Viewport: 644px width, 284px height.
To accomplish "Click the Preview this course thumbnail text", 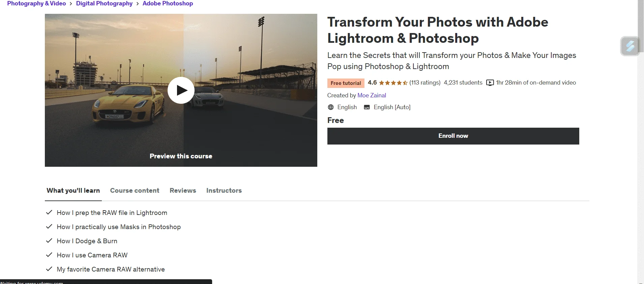I will 181,156.
